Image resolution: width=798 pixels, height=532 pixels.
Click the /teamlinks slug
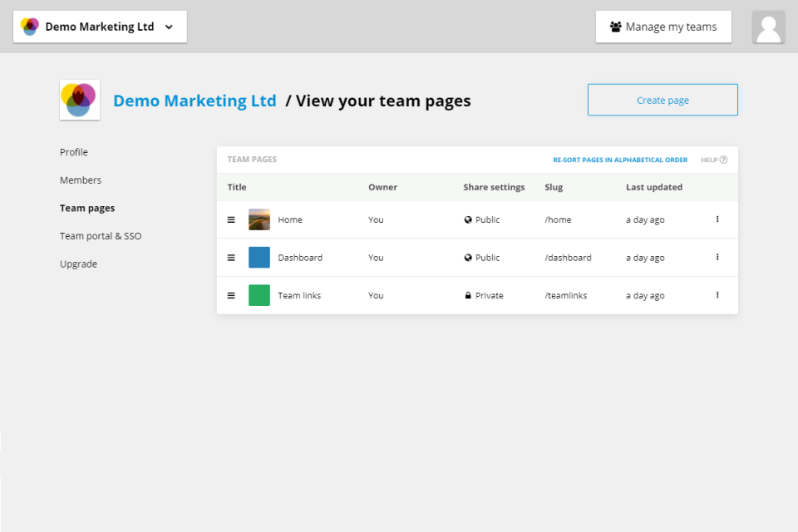pos(566,295)
